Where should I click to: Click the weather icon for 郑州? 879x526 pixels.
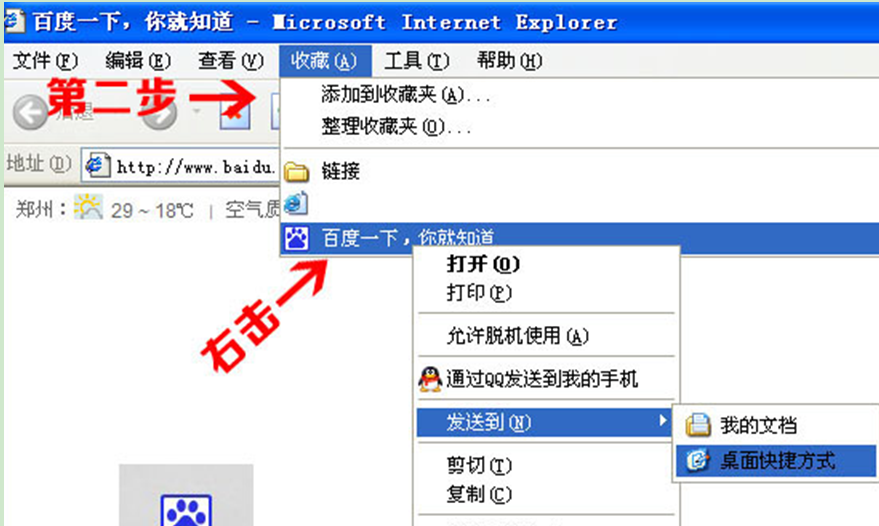coord(89,207)
